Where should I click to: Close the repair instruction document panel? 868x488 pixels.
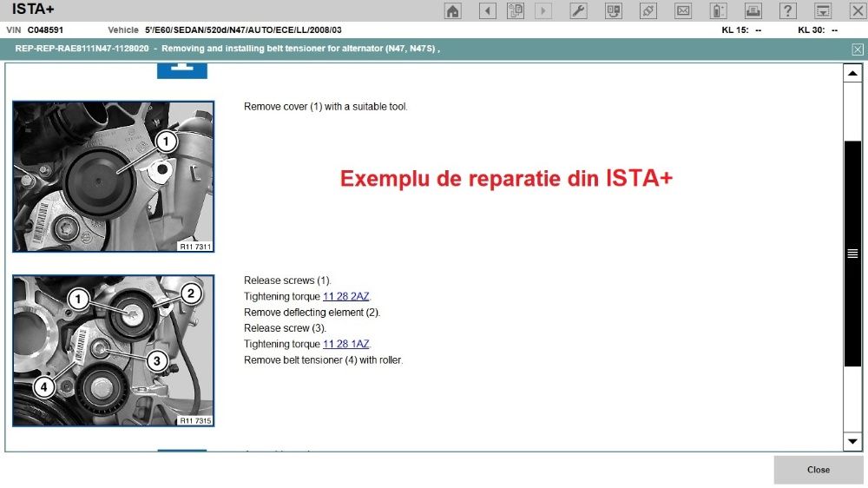click(x=858, y=49)
